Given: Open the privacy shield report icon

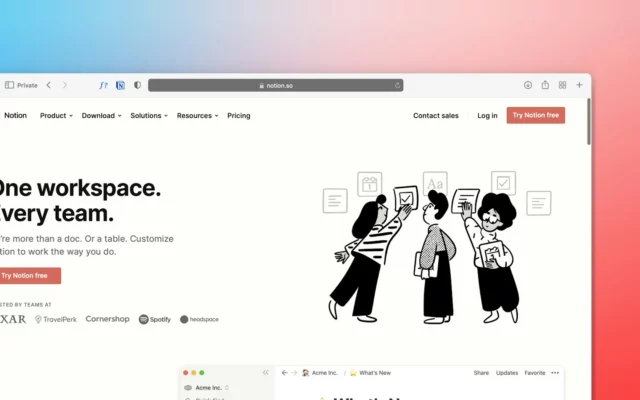Looking at the screenshot, I should [x=138, y=85].
